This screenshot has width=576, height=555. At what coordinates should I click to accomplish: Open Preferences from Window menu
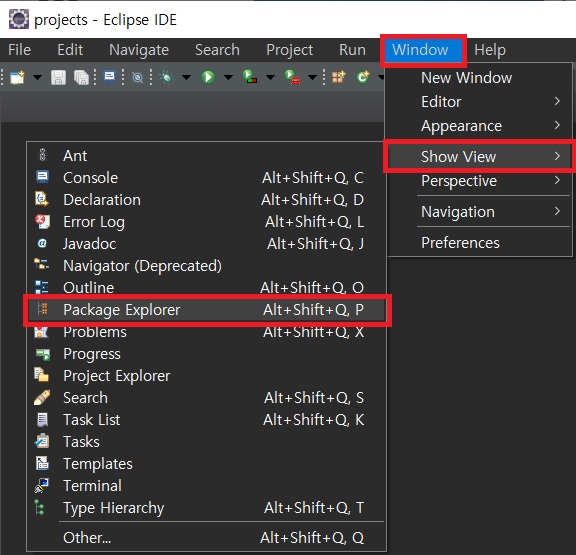479,243
